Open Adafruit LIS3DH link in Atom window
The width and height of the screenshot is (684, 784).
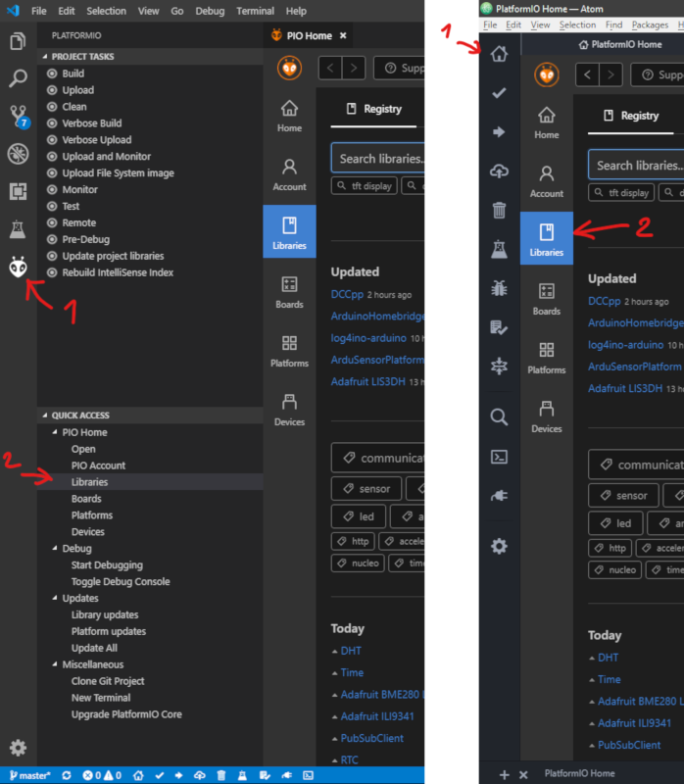(625, 388)
